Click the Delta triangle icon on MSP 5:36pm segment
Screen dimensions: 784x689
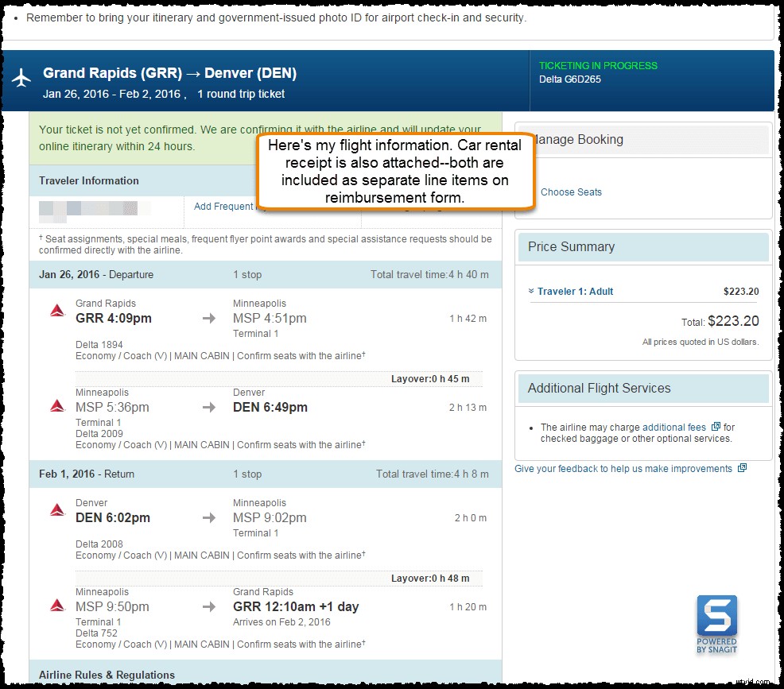point(56,404)
